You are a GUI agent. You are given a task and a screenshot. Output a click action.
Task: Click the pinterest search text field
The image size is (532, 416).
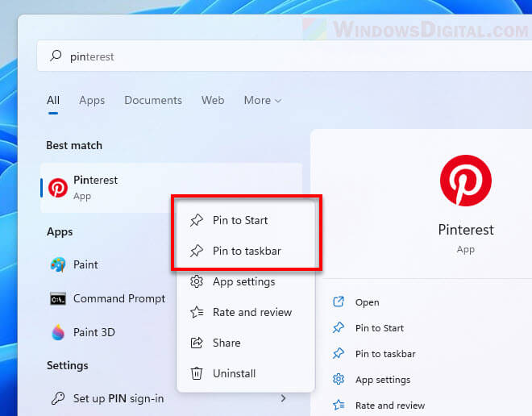(x=285, y=56)
